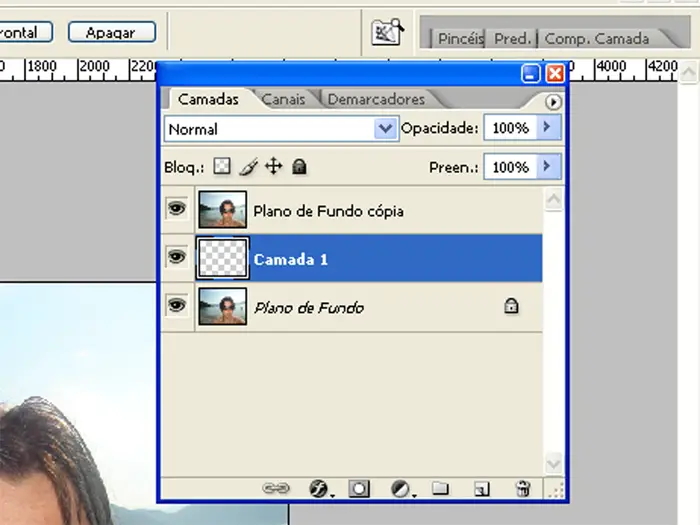Lock transparent pixels icon
The image size is (700, 525).
pyautogui.click(x=222, y=167)
